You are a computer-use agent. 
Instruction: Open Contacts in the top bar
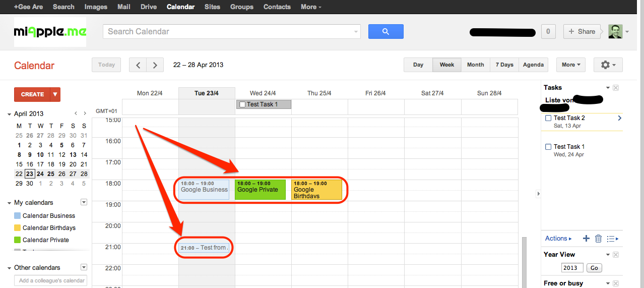[x=277, y=7]
